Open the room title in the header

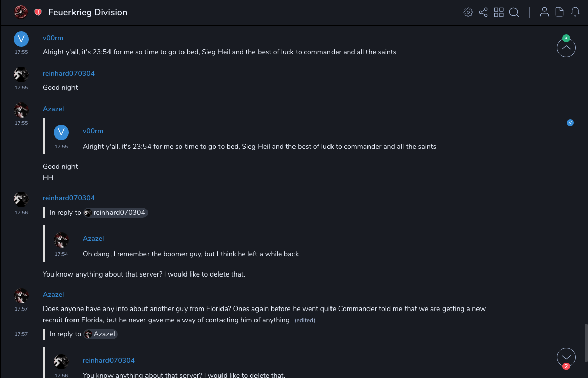(x=88, y=12)
